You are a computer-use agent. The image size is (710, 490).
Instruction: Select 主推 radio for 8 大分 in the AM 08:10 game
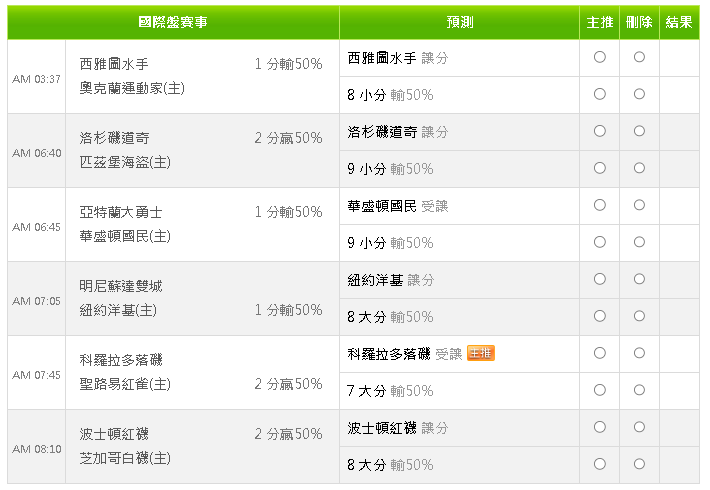coord(600,464)
